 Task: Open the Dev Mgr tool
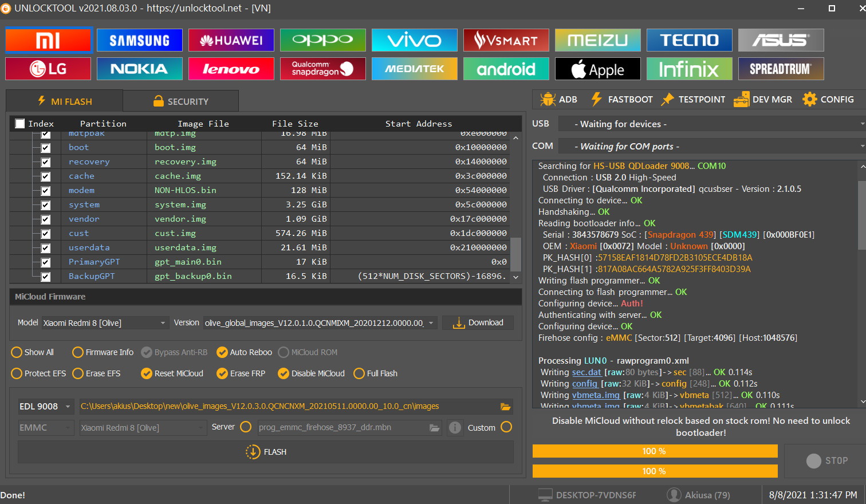click(x=763, y=99)
